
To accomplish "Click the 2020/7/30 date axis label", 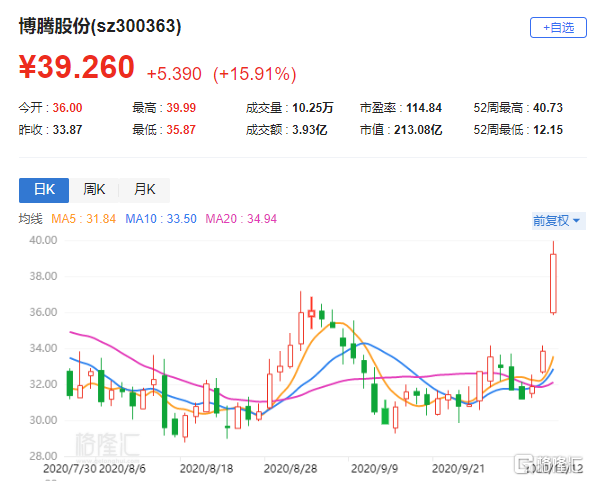I will pos(69,469).
